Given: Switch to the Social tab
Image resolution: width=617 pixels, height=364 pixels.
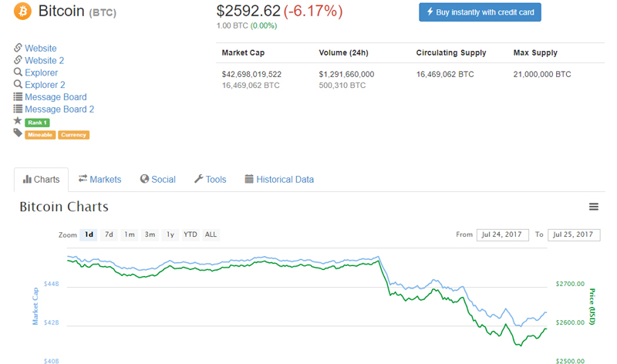Looking at the screenshot, I should 158,180.
